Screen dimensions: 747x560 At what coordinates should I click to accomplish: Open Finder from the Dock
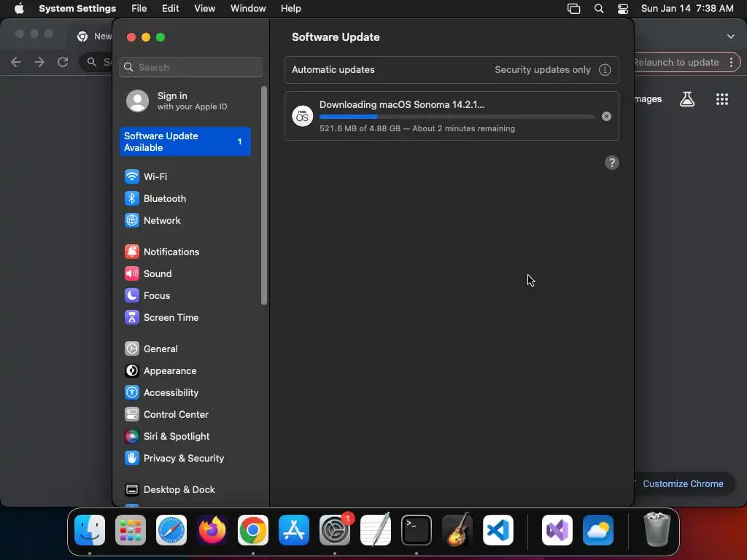click(x=90, y=530)
